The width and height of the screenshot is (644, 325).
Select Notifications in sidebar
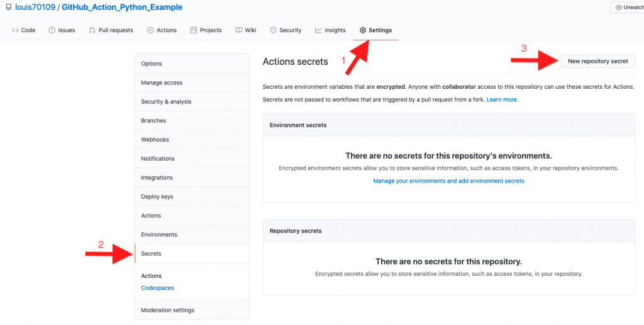(x=192, y=158)
